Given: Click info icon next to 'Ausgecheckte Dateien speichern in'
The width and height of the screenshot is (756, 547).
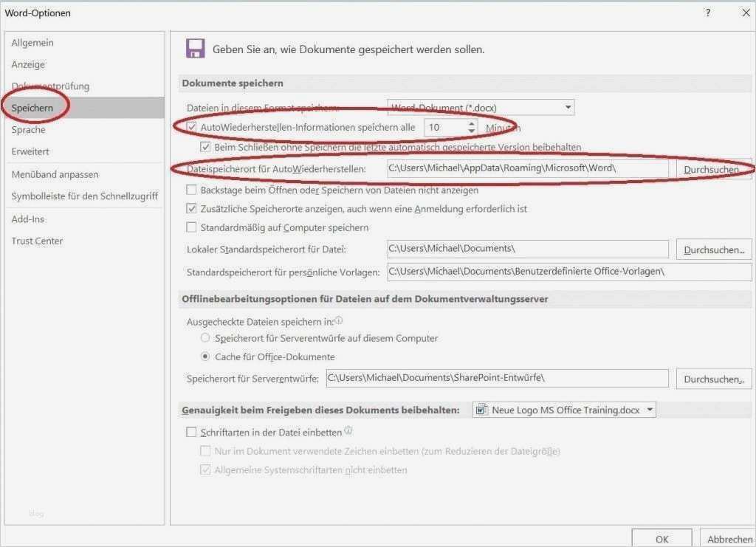Looking at the screenshot, I should pyautogui.click(x=337, y=320).
